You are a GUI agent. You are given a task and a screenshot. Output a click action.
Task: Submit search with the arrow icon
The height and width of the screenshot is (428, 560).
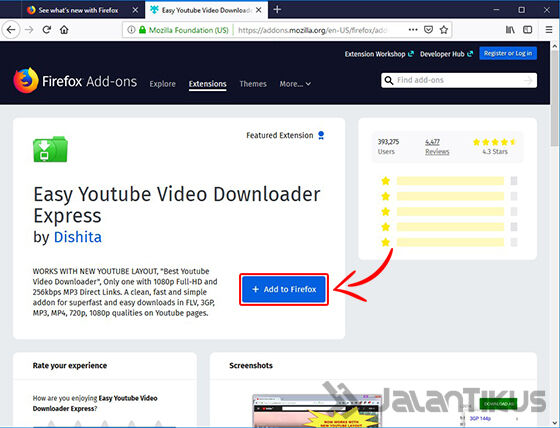[x=528, y=81]
